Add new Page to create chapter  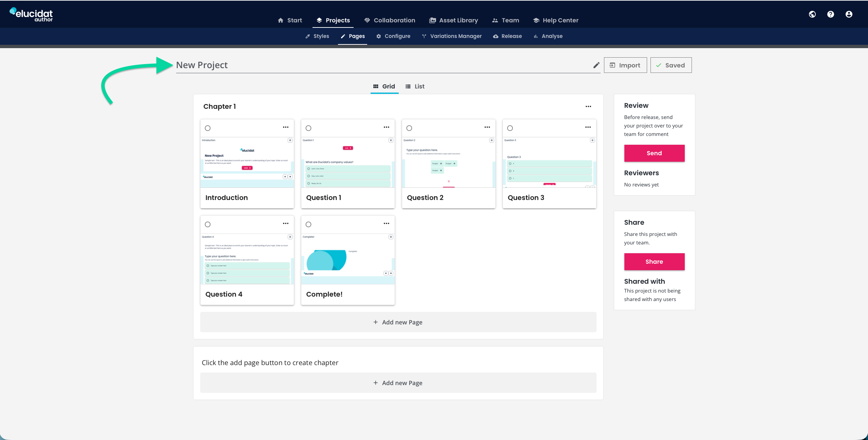click(398, 383)
